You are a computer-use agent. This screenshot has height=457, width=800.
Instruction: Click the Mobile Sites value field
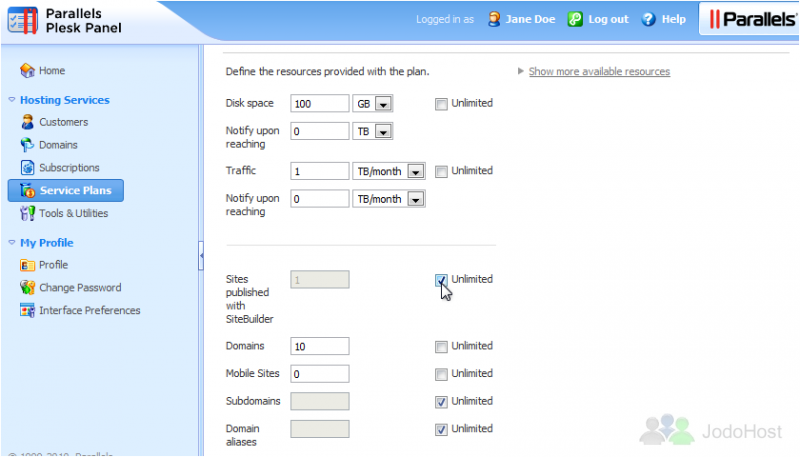coord(320,374)
